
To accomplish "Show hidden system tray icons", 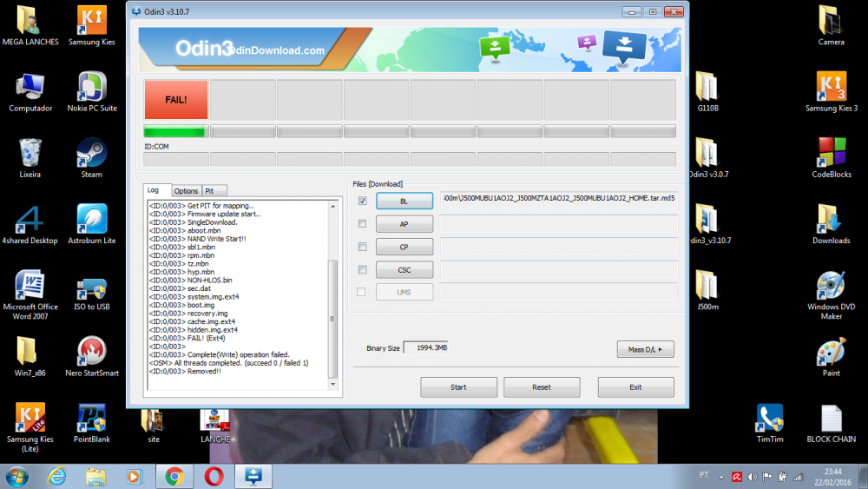I will (721, 477).
